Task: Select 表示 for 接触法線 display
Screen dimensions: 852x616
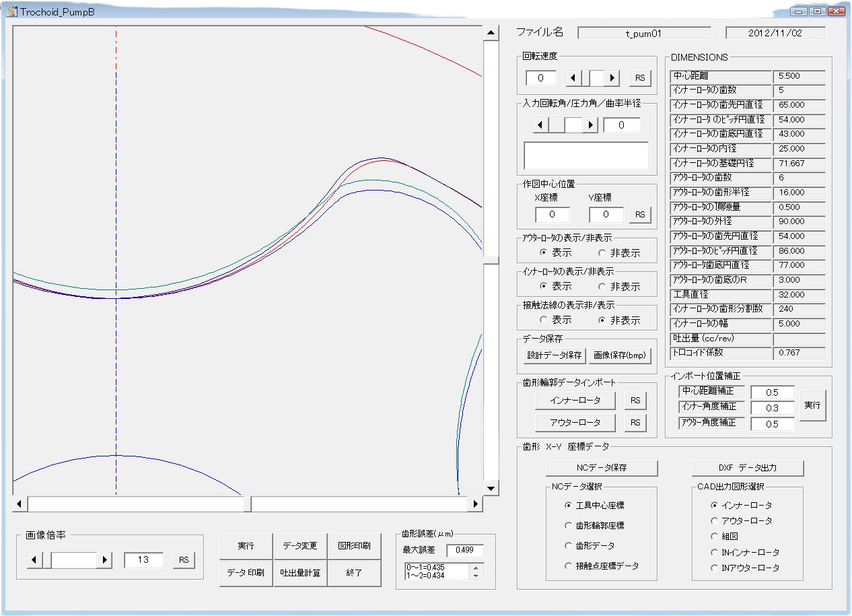Action: [544, 320]
